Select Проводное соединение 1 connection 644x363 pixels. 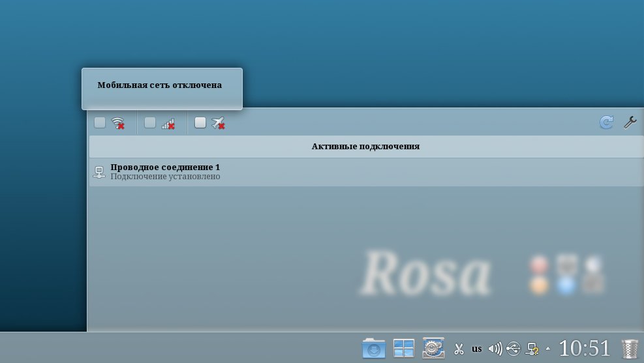tap(366, 172)
